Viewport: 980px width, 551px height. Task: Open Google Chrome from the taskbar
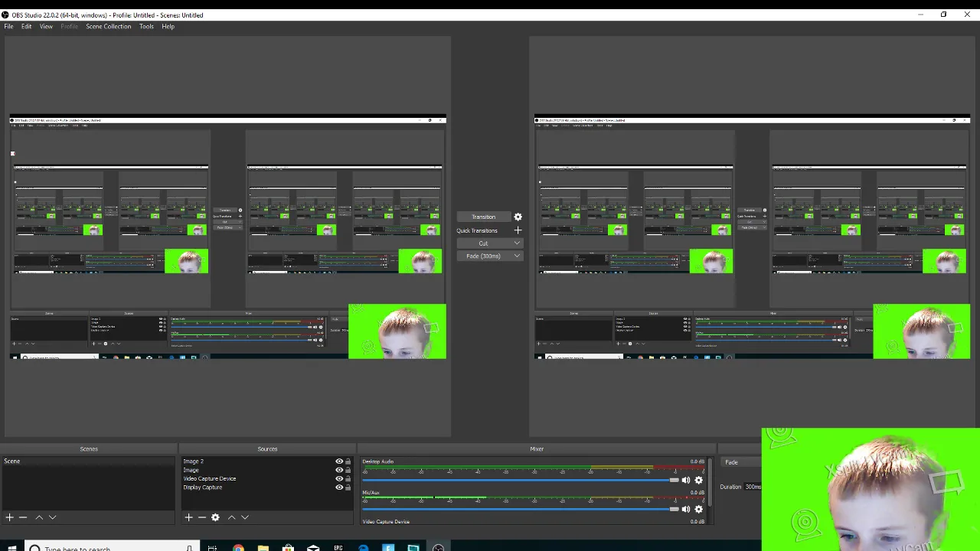238,548
